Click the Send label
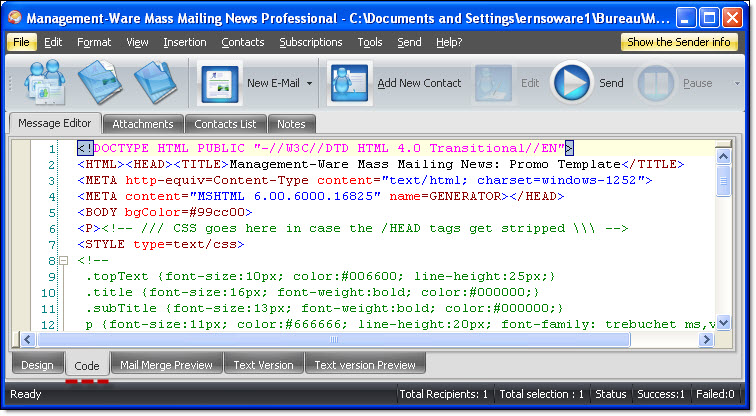Screen dimensions: 756x416 611,83
